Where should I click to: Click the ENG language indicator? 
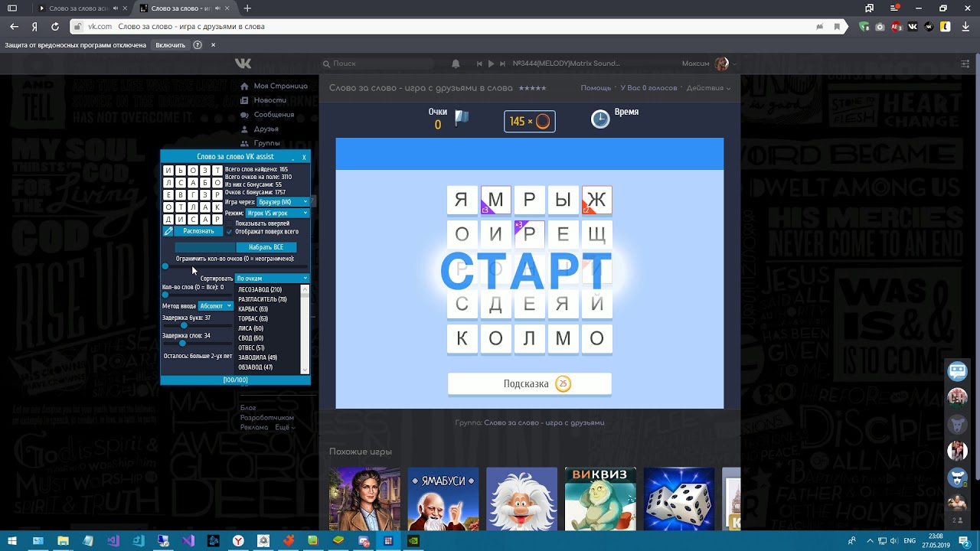click(910, 541)
